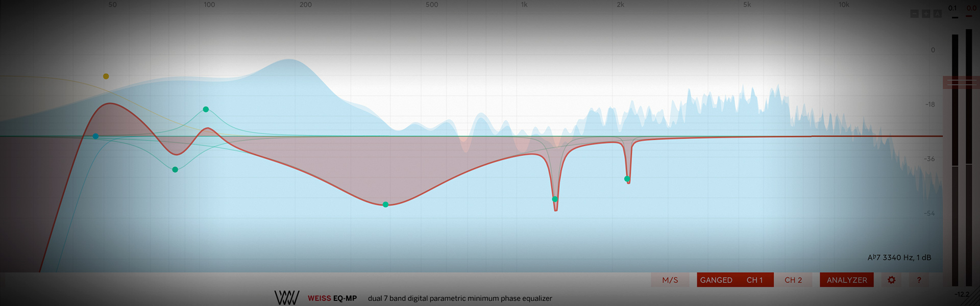Screen dimensions: 980x306
Task: Select the green cut node between 50 and 100 Hz
Action: 175,169
